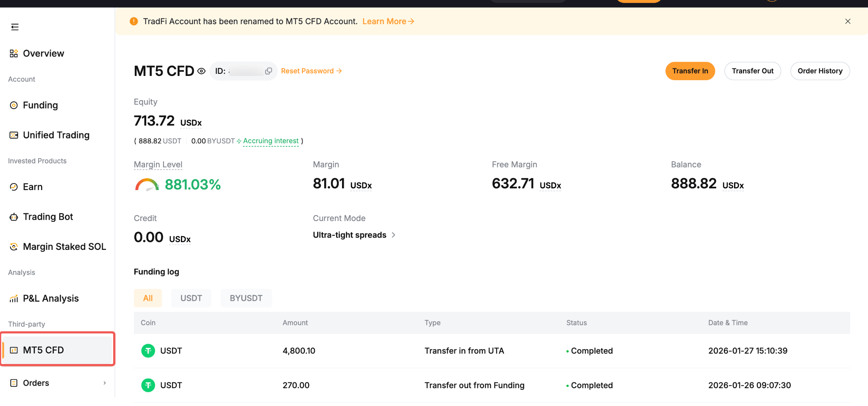Viewport: 868px width, 406px height.
Task: Click the USDT coin icon in the 270.00 row
Action: 148,385
